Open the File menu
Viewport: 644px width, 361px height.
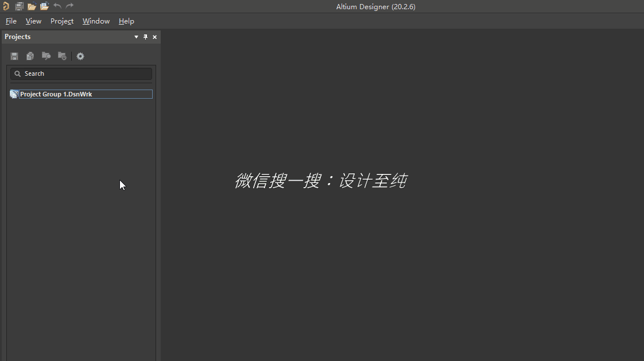(x=11, y=21)
